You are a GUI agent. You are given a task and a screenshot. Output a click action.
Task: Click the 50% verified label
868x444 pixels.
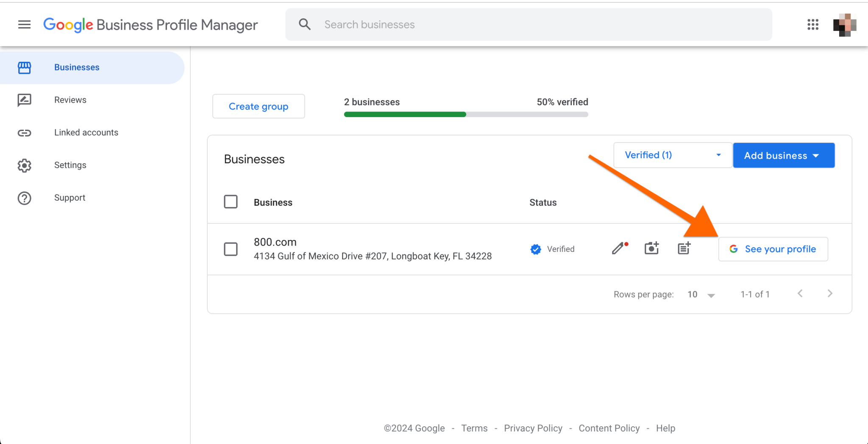pos(562,102)
